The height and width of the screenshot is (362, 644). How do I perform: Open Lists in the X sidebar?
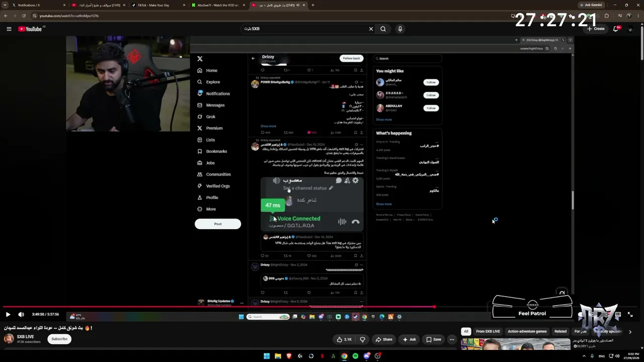[x=206, y=140]
